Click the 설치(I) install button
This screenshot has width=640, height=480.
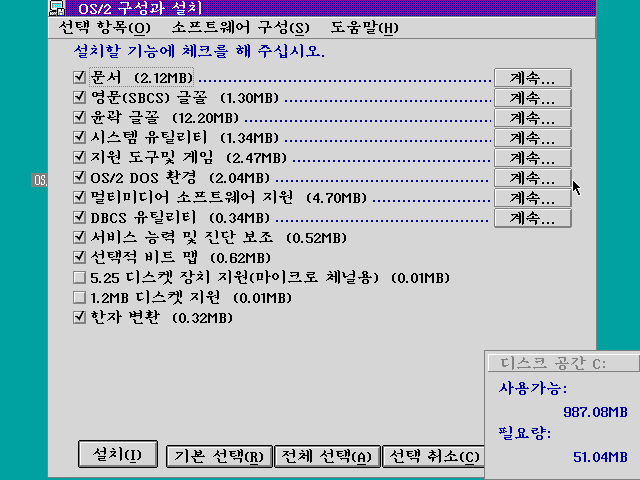tap(118, 454)
